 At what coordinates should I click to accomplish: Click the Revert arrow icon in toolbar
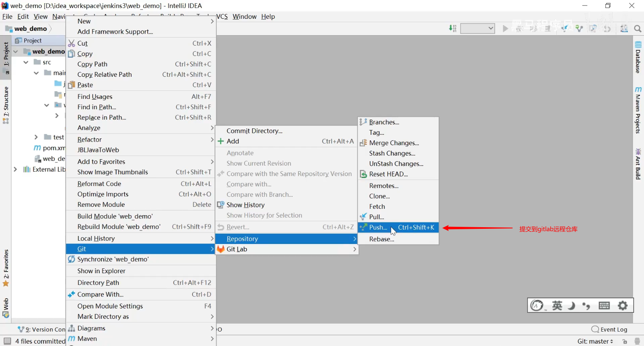pos(607,28)
